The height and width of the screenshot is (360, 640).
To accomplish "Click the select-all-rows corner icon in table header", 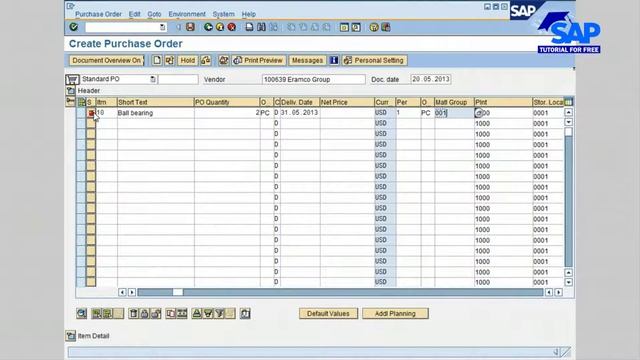I will click(81, 102).
